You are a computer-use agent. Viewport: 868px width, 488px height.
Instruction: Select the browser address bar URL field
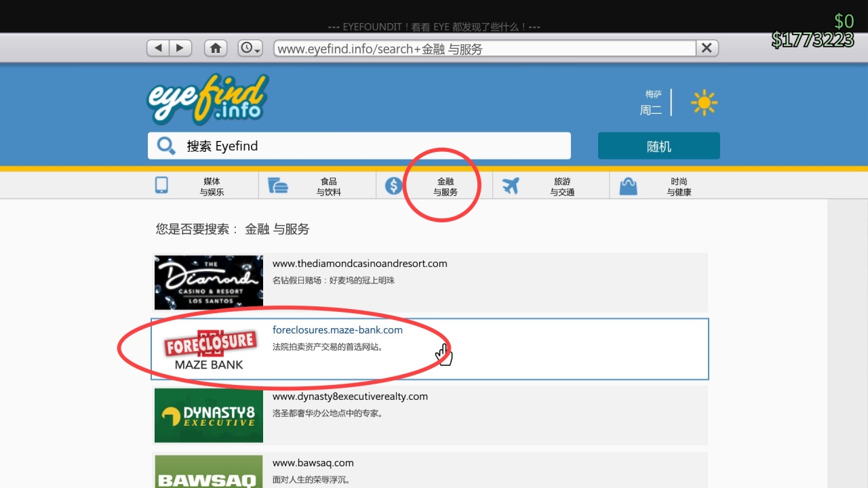[x=485, y=48]
